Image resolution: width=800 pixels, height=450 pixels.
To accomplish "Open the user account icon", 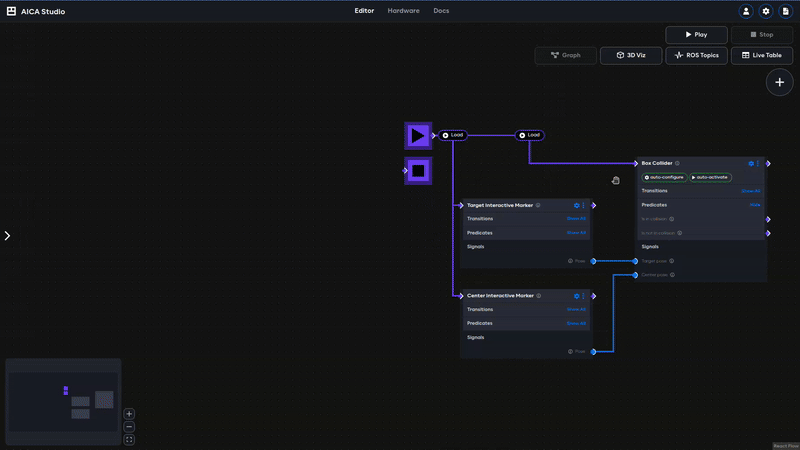I will [x=746, y=11].
